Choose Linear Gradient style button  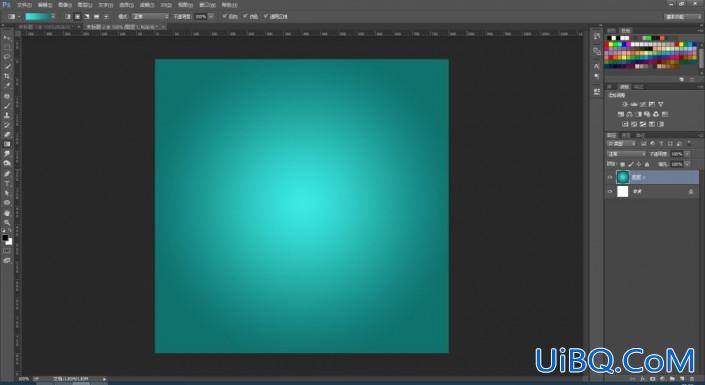click(68, 17)
